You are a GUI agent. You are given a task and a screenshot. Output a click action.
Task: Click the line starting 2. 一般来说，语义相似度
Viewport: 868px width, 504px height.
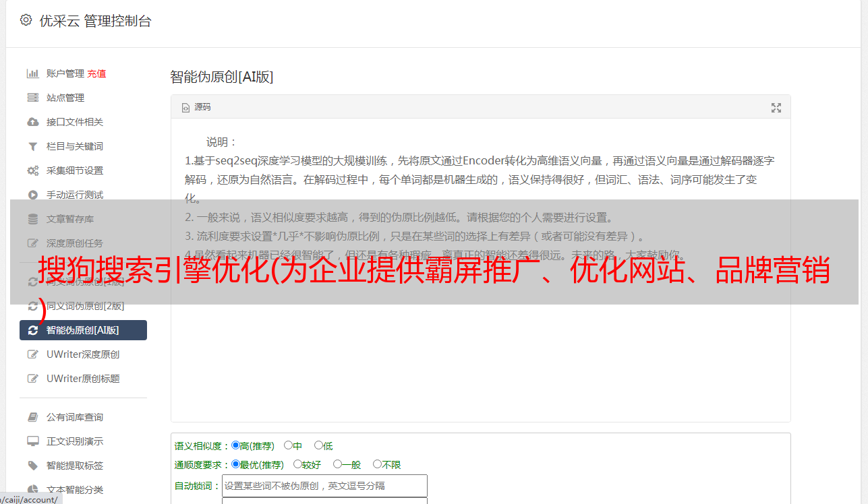[399, 218]
